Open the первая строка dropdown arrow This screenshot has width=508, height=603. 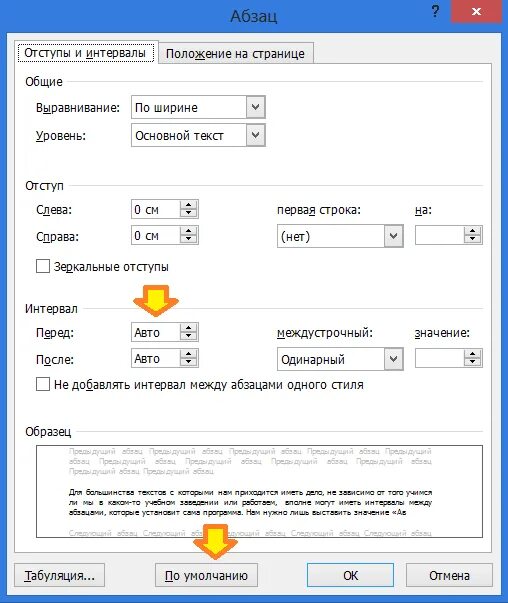(393, 236)
